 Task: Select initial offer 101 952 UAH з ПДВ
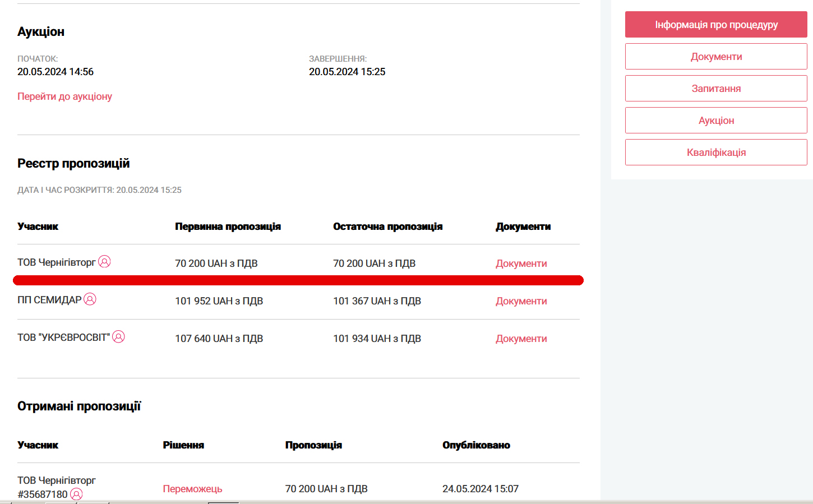point(219,301)
